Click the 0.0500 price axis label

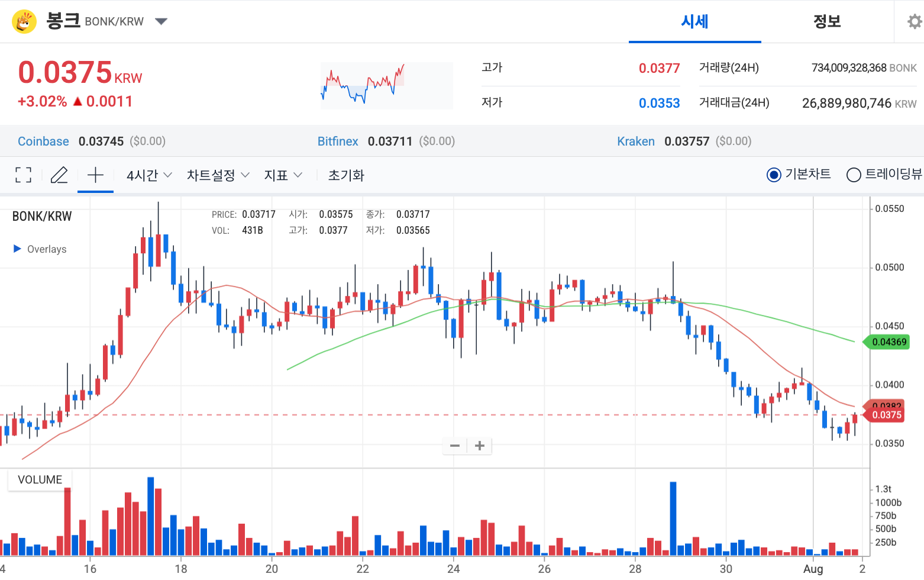pos(890,268)
